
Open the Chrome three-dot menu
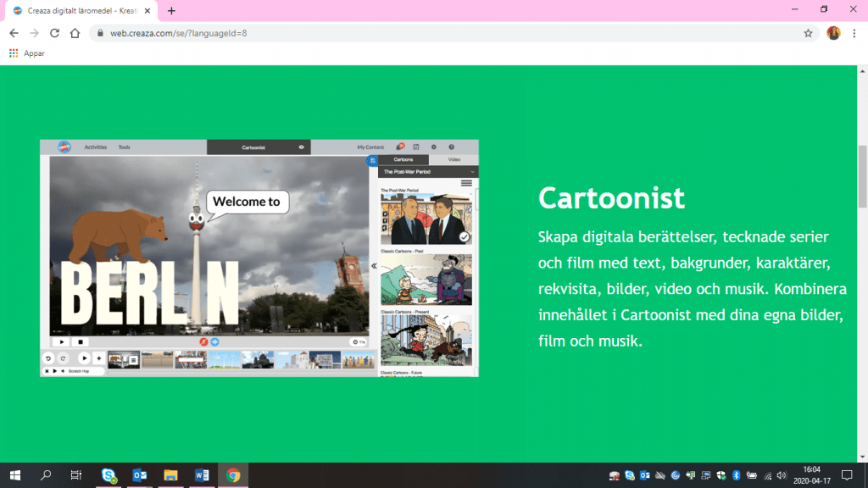[x=854, y=33]
